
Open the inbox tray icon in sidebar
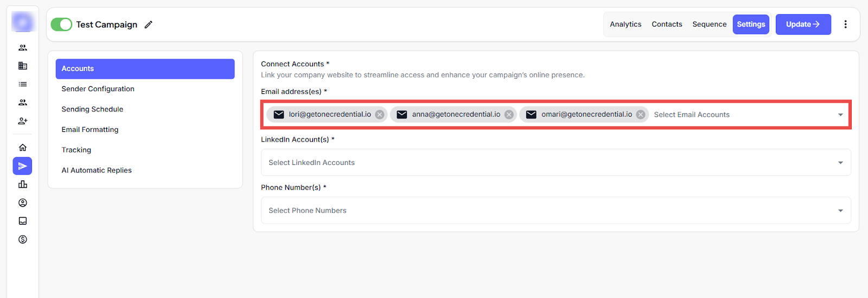[23, 221]
